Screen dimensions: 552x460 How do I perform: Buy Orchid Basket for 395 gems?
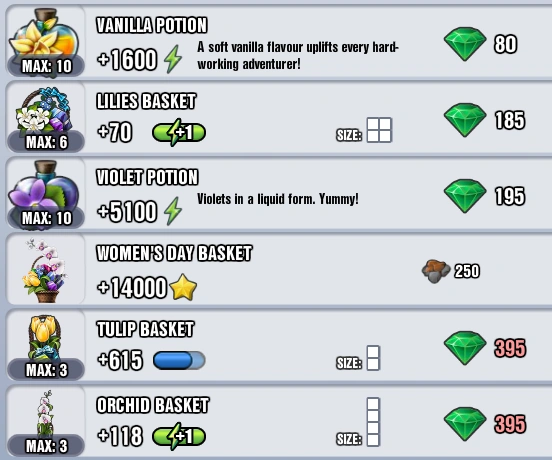(485, 424)
